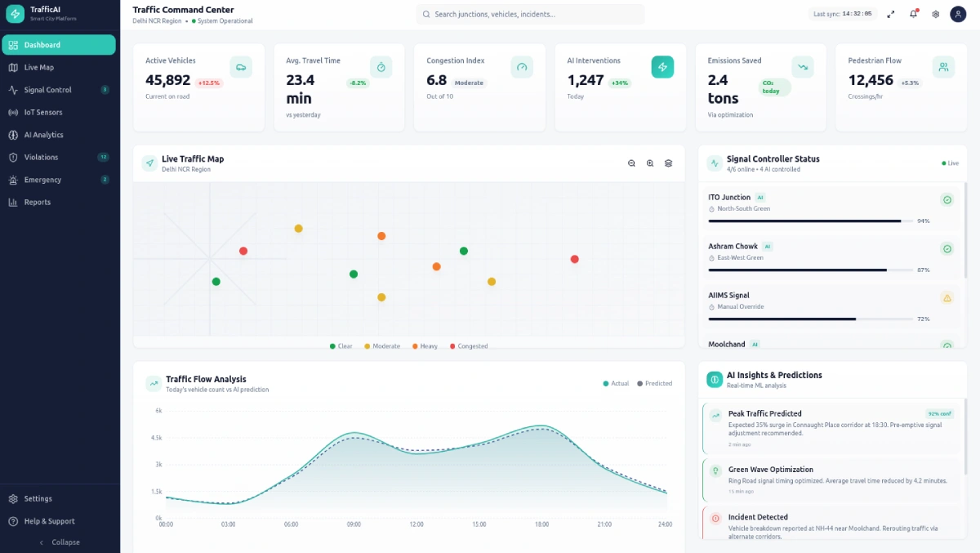Screen dimensions: 980x553
Task: Click Congestion Index gauge icon
Action: point(522,67)
